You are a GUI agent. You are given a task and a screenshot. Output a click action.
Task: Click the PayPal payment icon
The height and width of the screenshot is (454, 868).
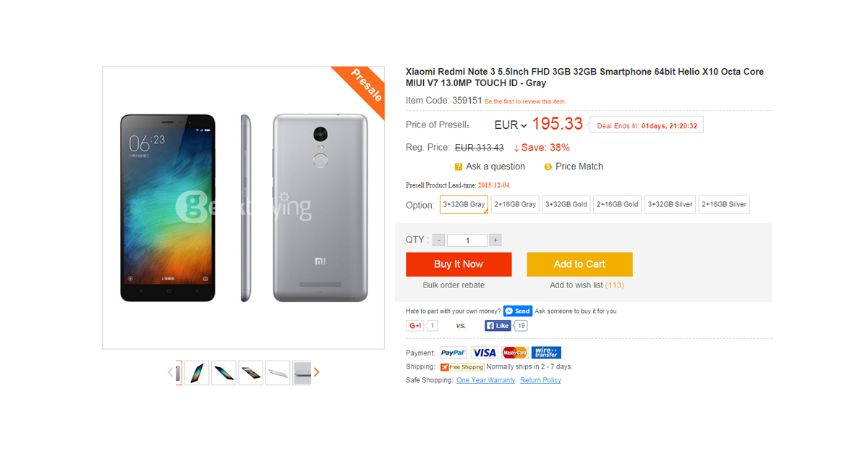(453, 353)
